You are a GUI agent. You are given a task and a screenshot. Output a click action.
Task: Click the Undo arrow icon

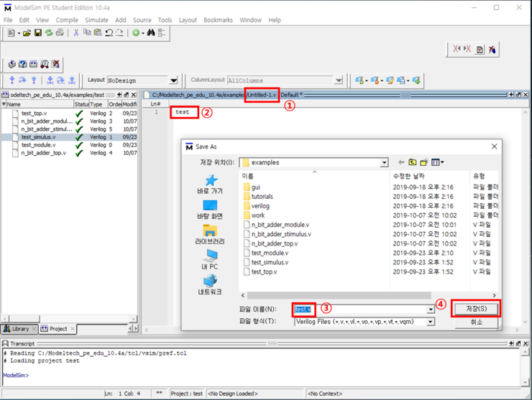pyautogui.click(x=109, y=32)
